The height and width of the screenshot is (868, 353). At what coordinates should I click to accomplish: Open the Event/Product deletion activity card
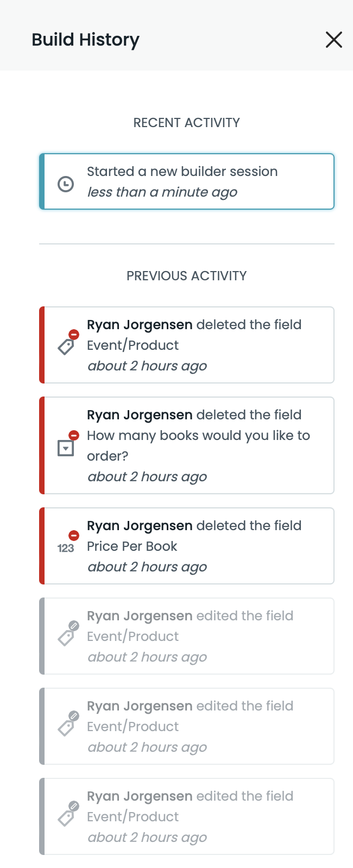187,345
